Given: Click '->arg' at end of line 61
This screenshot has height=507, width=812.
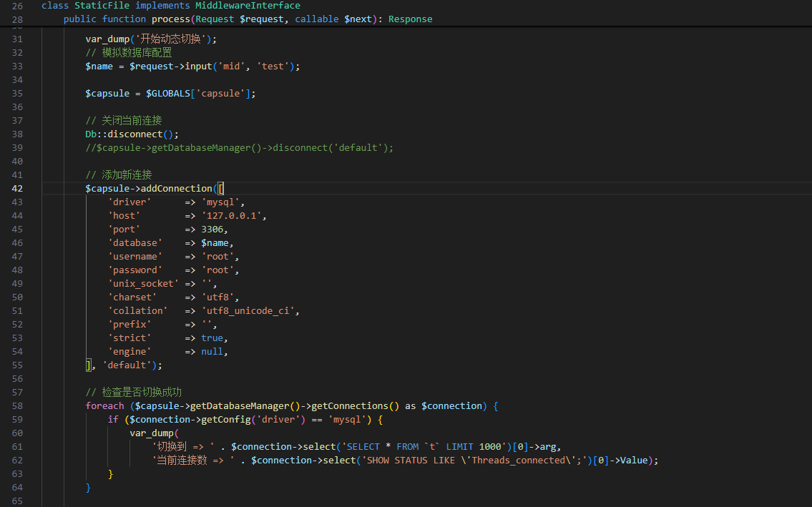Looking at the screenshot, I should pyautogui.click(x=542, y=446).
